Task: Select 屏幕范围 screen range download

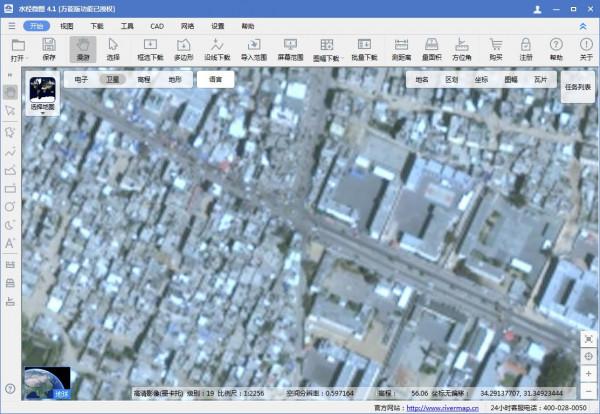Action: coord(290,50)
